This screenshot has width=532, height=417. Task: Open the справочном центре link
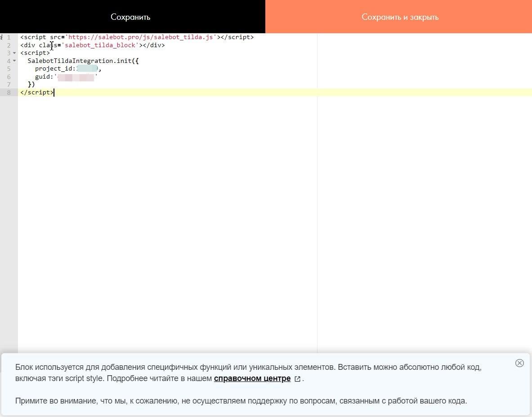(252, 378)
